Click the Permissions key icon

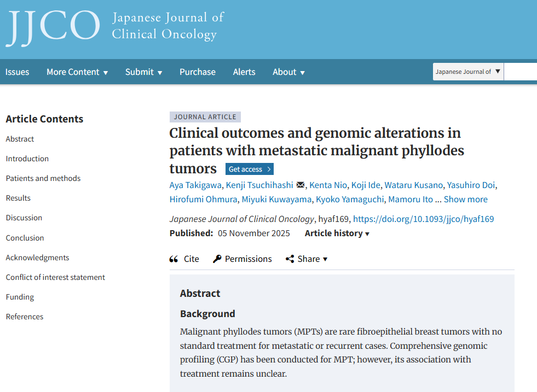click(217, 259)
